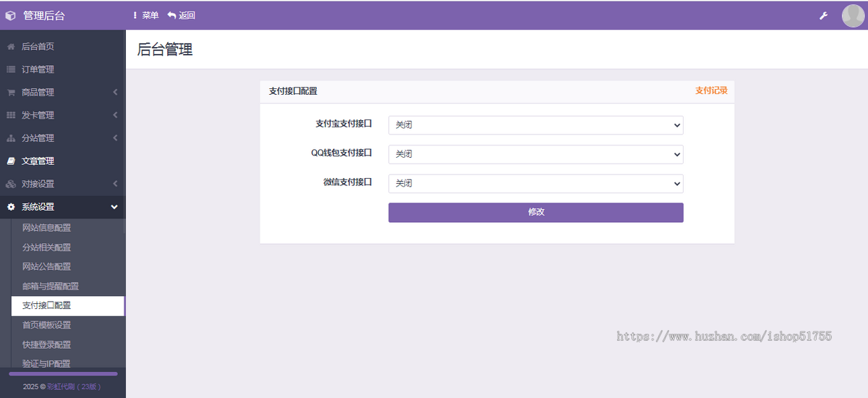Click the grid icon beside 发卡管理
The height and width of the screenshot is (398, 868).
[x=11, y=115]
